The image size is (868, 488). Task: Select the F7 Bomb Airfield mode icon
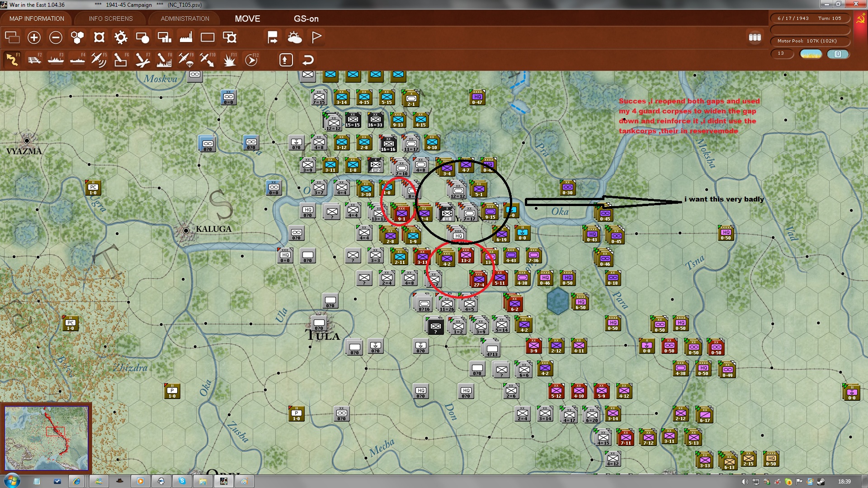142,60
